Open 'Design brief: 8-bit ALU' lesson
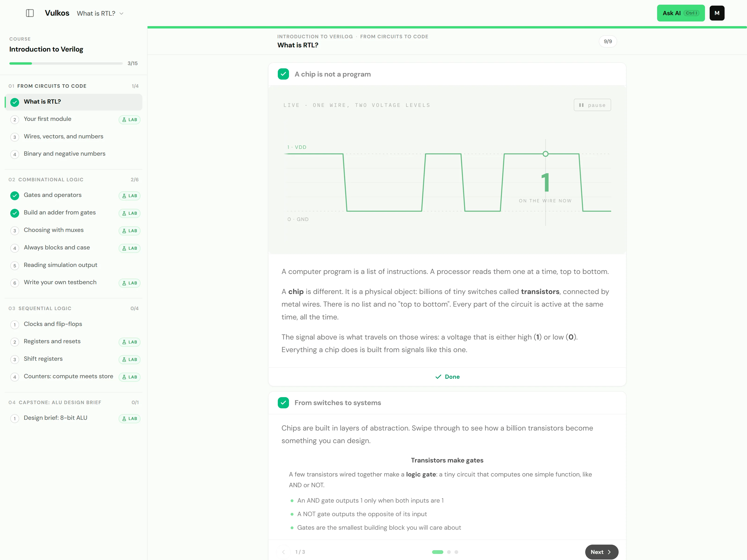The image size is (747, 560). click(74, 418)
